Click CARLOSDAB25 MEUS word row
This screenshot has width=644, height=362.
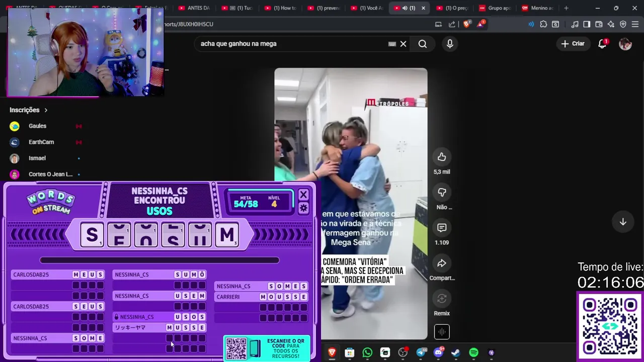click(58, 275)
